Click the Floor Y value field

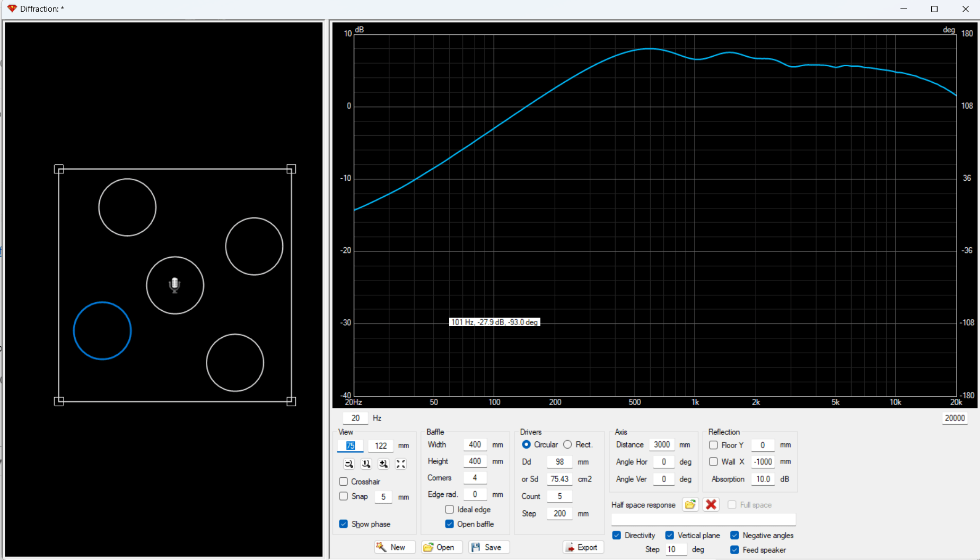763,445
